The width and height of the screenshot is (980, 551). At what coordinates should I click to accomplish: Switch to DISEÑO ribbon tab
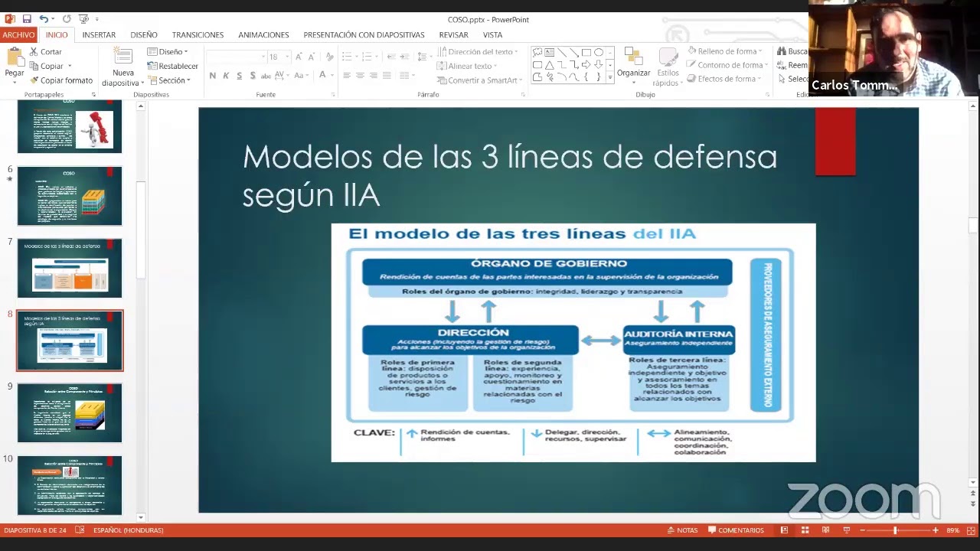(144, 34)
